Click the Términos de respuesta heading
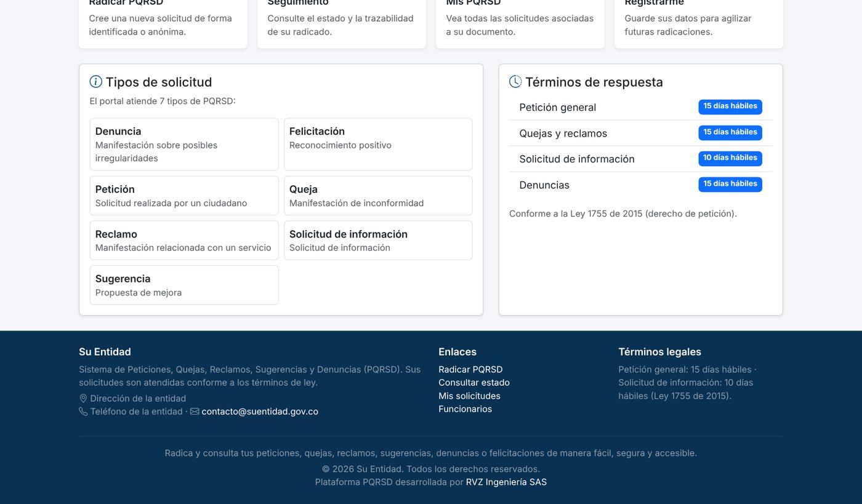The width and height of the screenshot is (862, 504). point(594,82)
